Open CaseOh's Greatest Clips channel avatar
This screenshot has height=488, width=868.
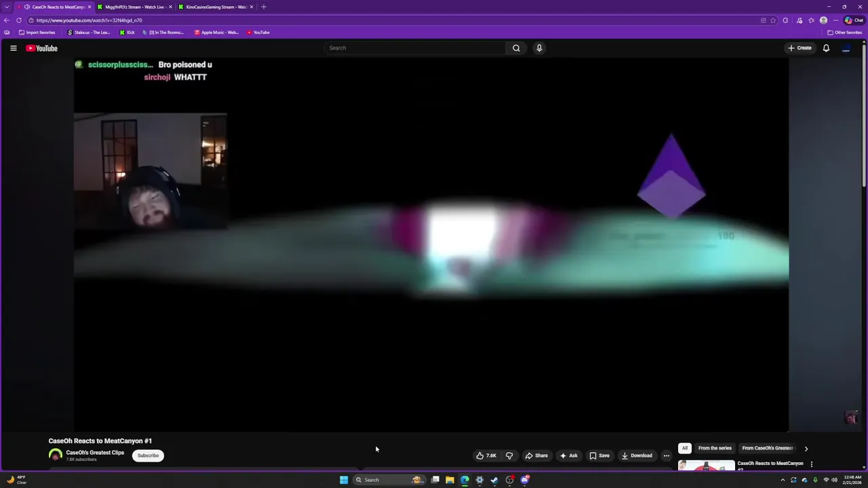click(56, 455)
